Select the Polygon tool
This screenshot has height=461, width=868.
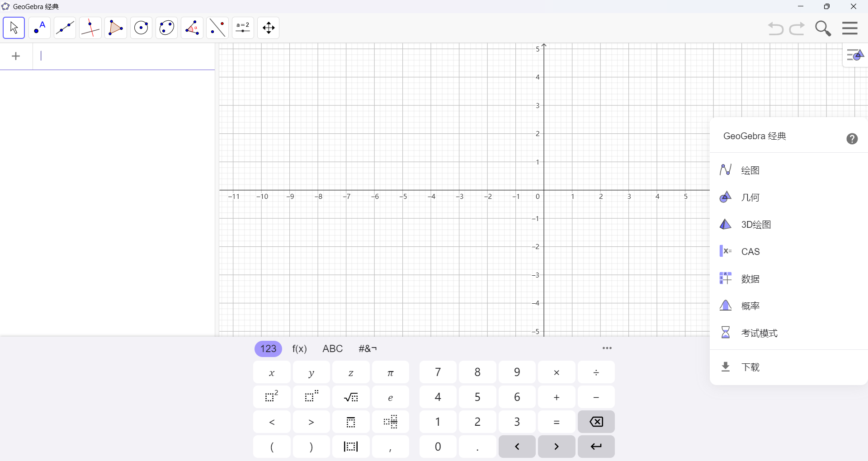coord(116,28)
